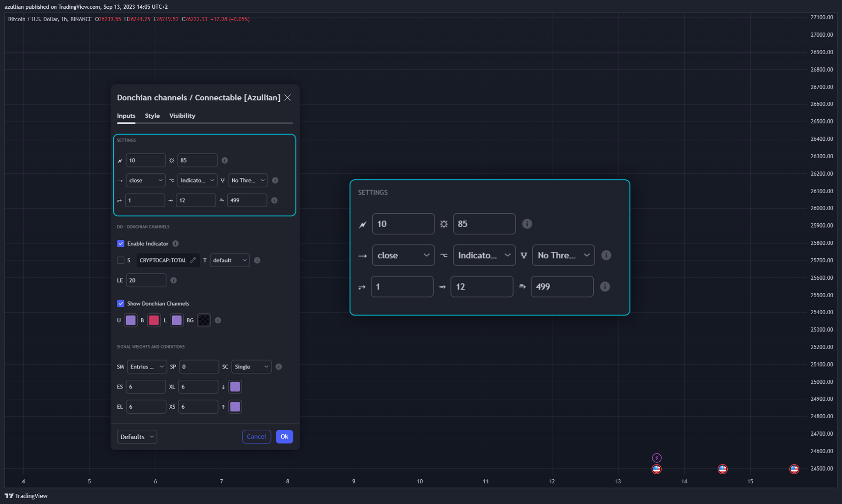Click the 12 input field in dialog settings
This screenshot has height=504, width=842.
point(196,200)
